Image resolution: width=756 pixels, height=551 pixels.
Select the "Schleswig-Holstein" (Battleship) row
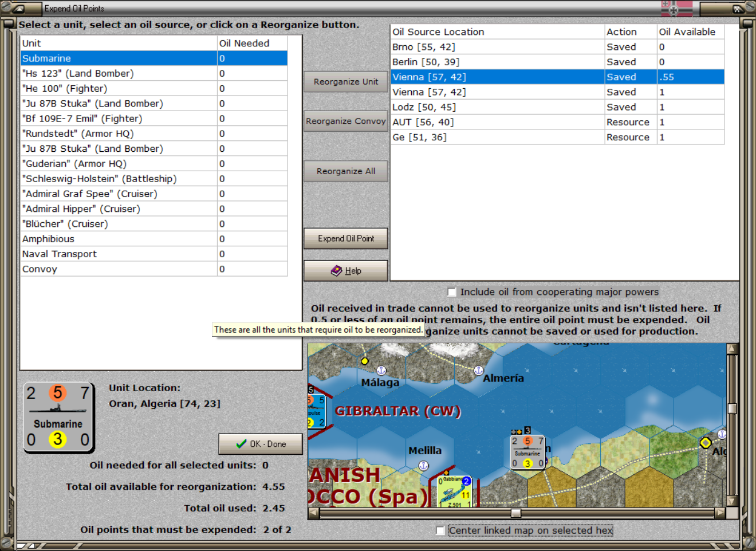coord(153,179)
